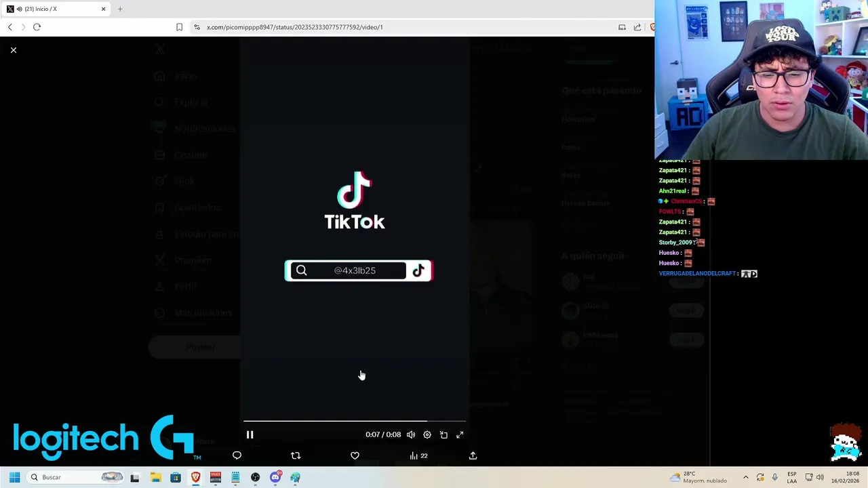Image resolution: width=868 pixels, height=488 pixels.
Task: Show hidden system tray icons
Action: (746, 477)
